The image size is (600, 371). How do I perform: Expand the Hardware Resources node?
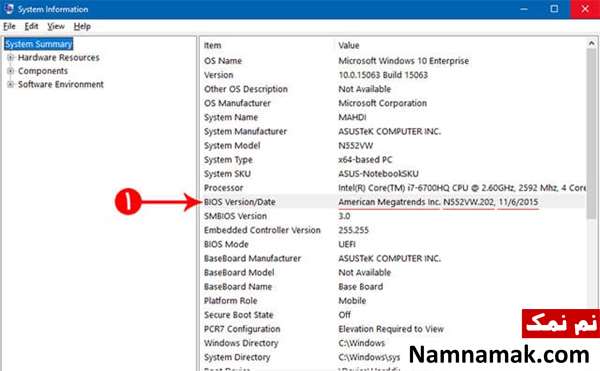point(10,57)
